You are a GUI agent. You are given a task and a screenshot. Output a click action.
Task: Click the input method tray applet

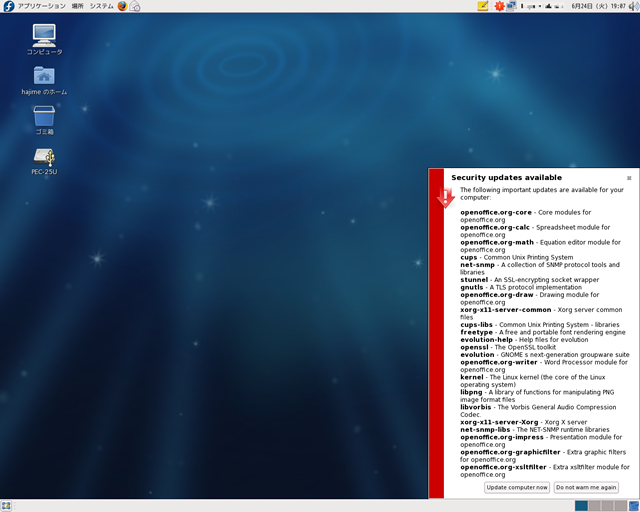(543, 6)
